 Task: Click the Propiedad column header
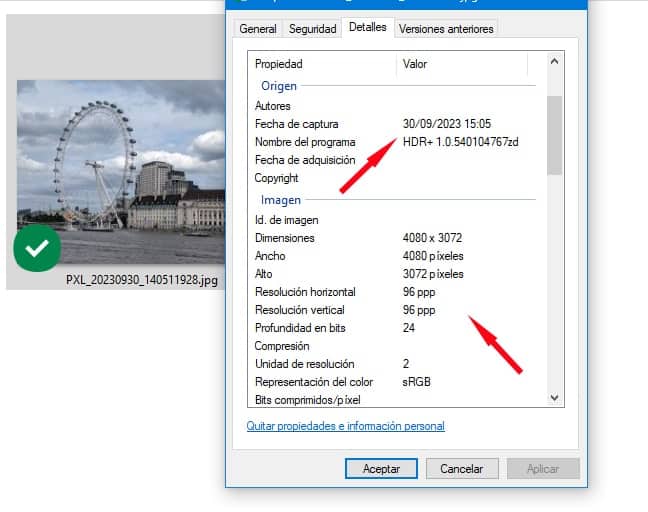(322, 64)
